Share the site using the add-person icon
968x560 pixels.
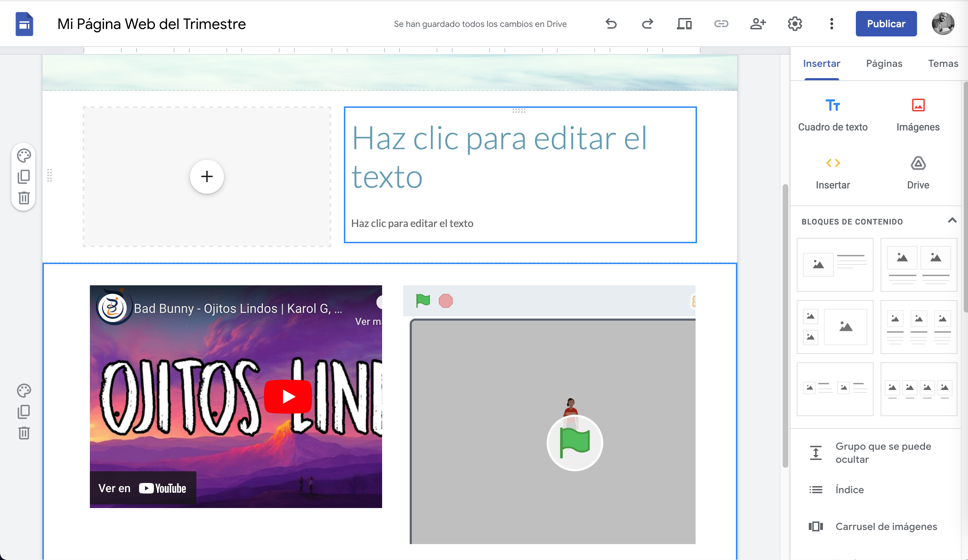(758, 23)
